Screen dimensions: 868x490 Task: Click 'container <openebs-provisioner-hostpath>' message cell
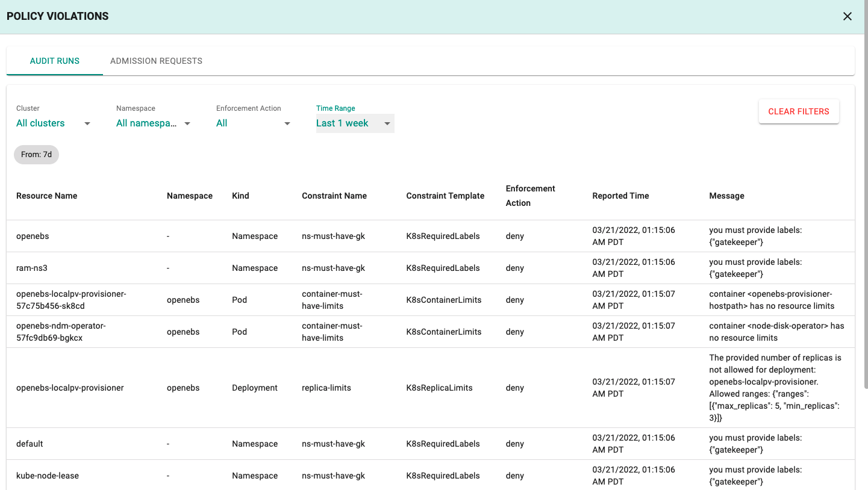[x=772, y=300]
